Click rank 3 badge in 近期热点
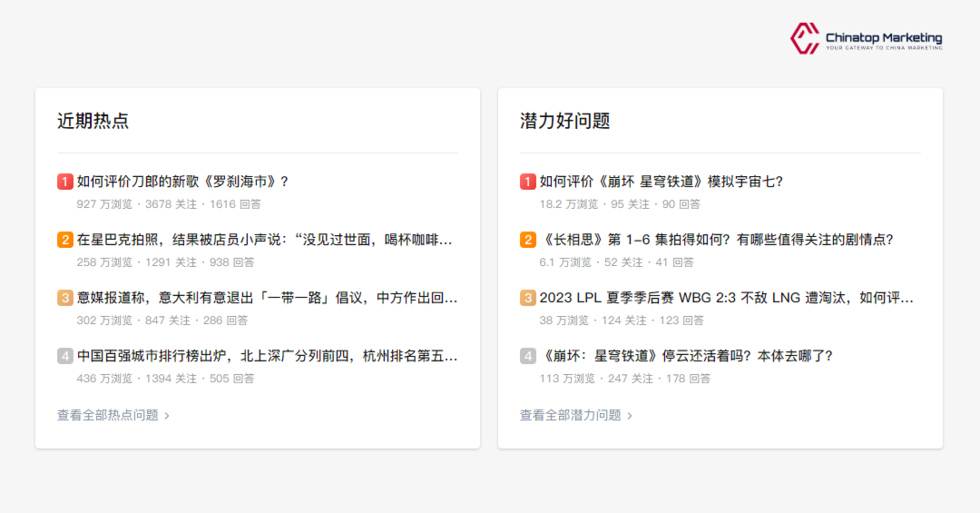 pos(65,298)
